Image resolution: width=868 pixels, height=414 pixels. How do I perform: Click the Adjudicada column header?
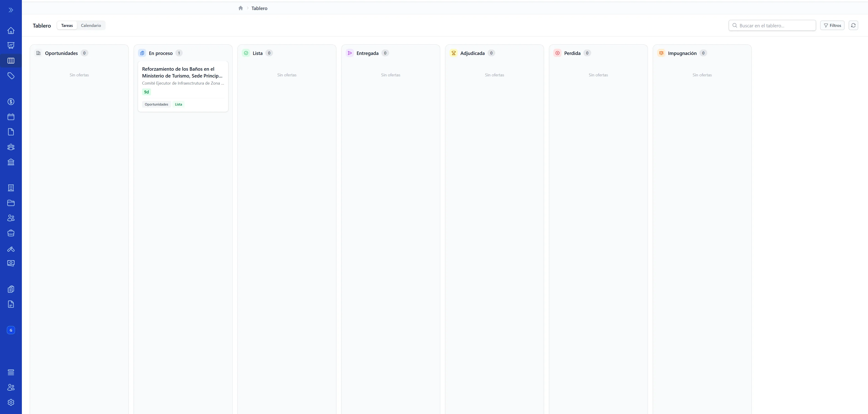pyautogui.click(x=472, y=53)
